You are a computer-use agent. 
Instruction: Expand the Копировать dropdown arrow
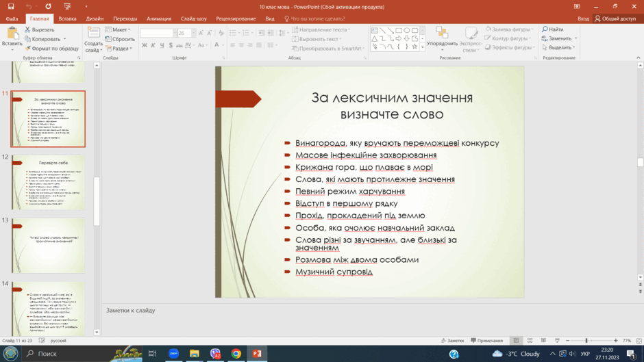64,39
